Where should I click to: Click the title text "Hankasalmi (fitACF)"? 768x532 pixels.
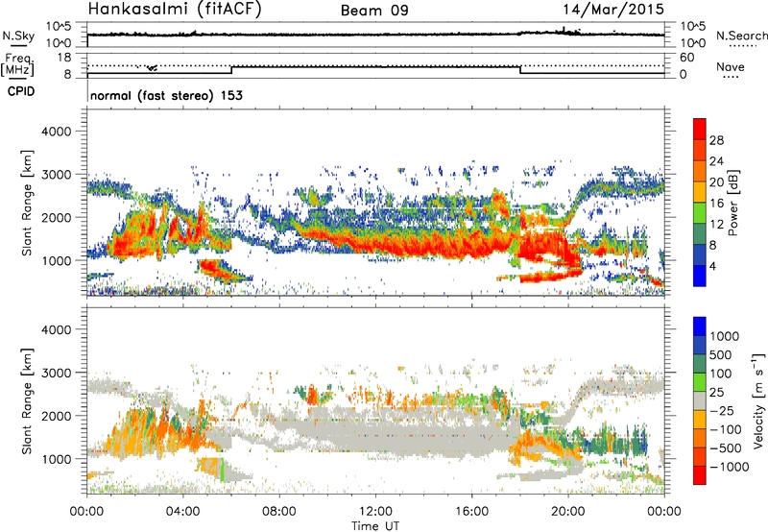coord(175,9)
